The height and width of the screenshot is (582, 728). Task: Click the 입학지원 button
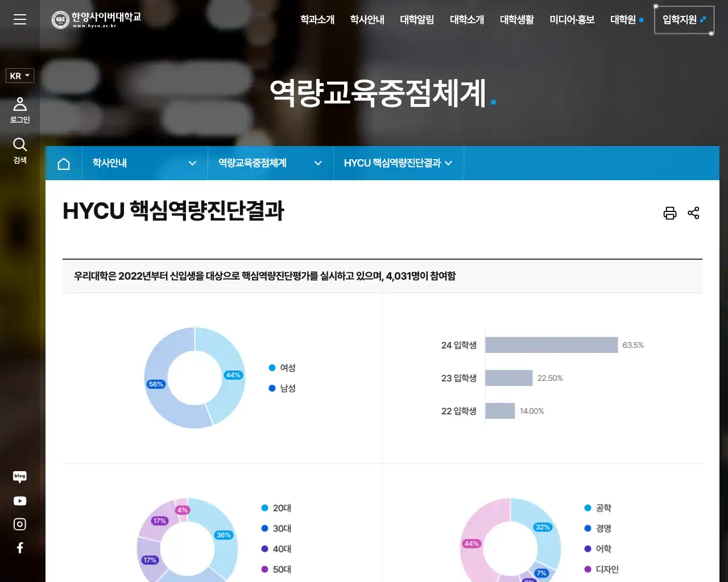tap(680, 19)
